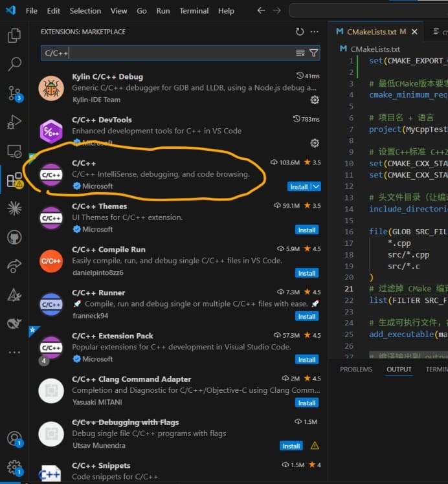Open the filter extensions funnel icon
This screenshot has width=448, height=484.
[313, 53]
